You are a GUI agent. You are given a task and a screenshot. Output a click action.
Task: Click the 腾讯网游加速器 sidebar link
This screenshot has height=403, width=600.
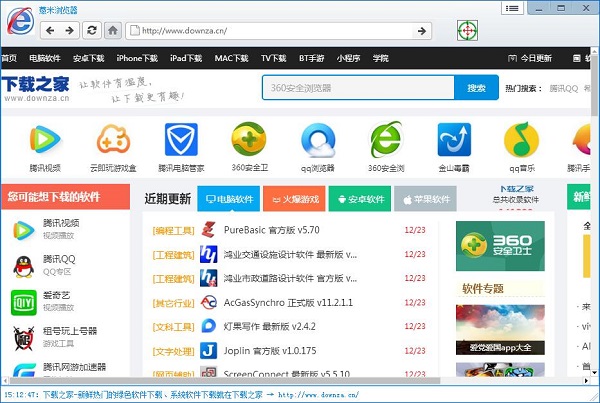click(74, 367)
